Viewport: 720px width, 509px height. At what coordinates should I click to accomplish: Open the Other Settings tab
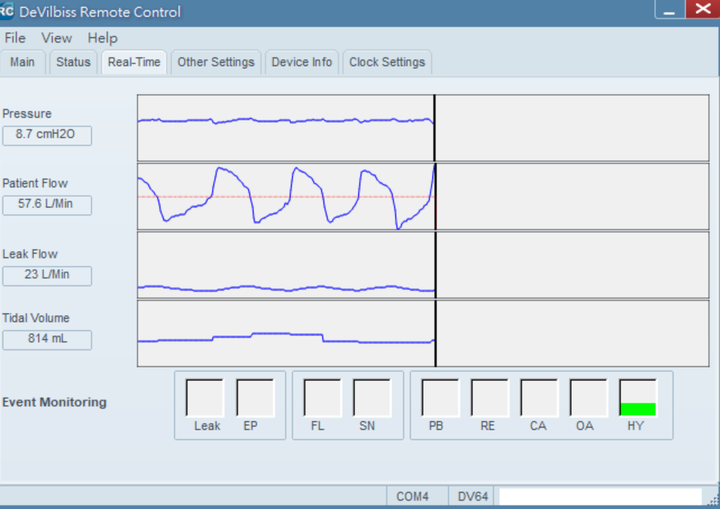pos(216,62)
